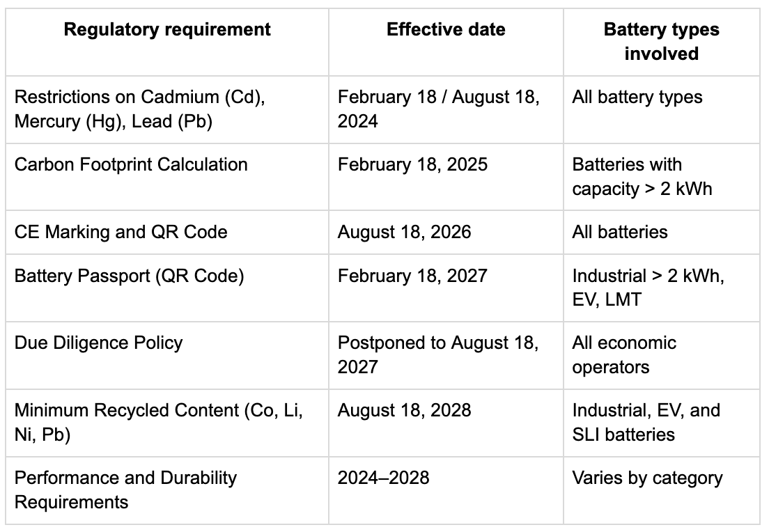Click the "Regulatory requirement" column header
This screenshot has width=769, height=532.
tap(167, 30)
